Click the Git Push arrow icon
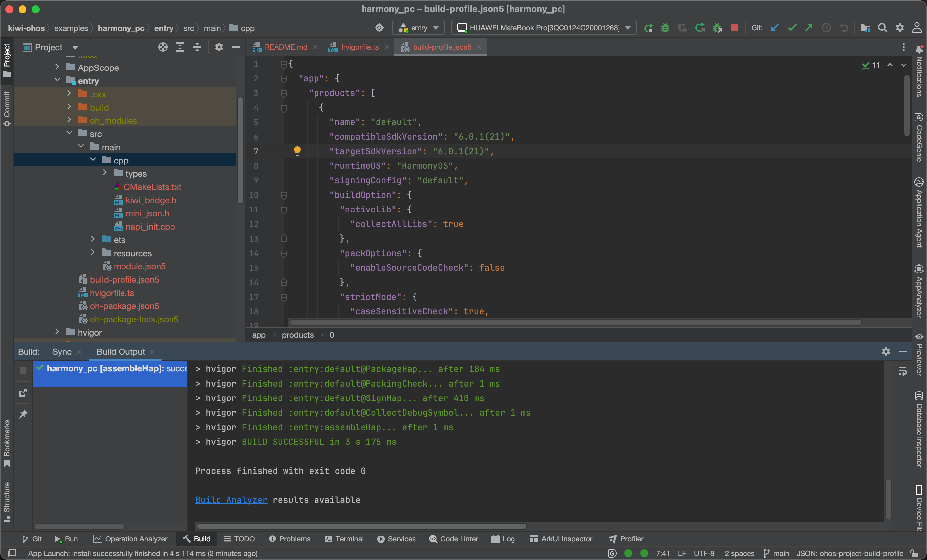The width and height of the screenshot is (927, 560). pos(809,28)
